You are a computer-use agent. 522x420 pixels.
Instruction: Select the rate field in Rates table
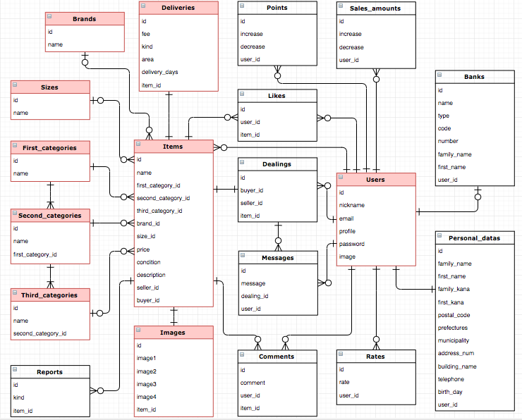click(346, 383)
